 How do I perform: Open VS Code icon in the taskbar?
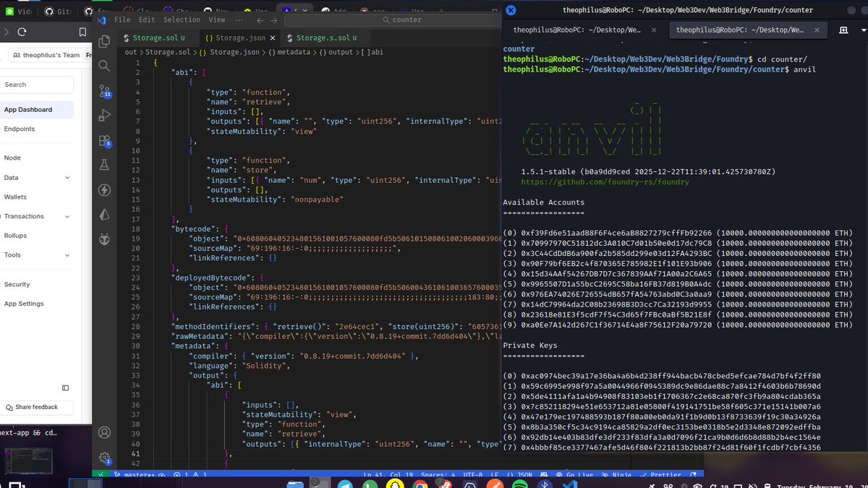pyautogui.click(x=569, y=482)
